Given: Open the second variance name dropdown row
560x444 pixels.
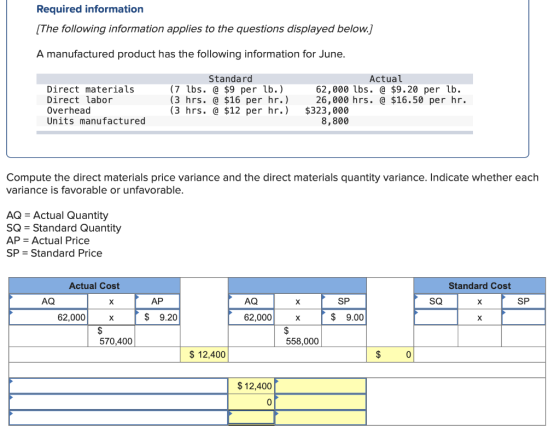Looking at the screenshot, I should point(119,402).
